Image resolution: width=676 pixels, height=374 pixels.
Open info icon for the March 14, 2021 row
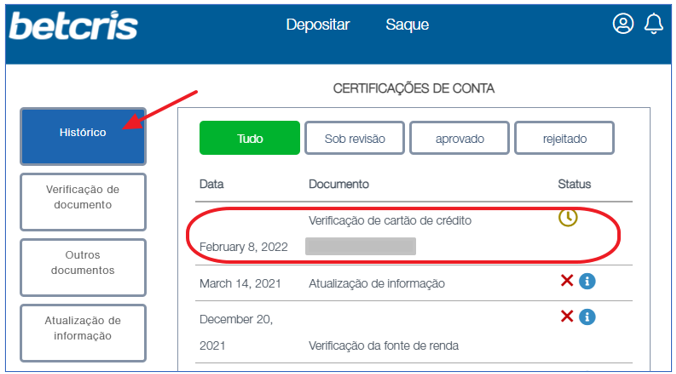click(587, 281)
